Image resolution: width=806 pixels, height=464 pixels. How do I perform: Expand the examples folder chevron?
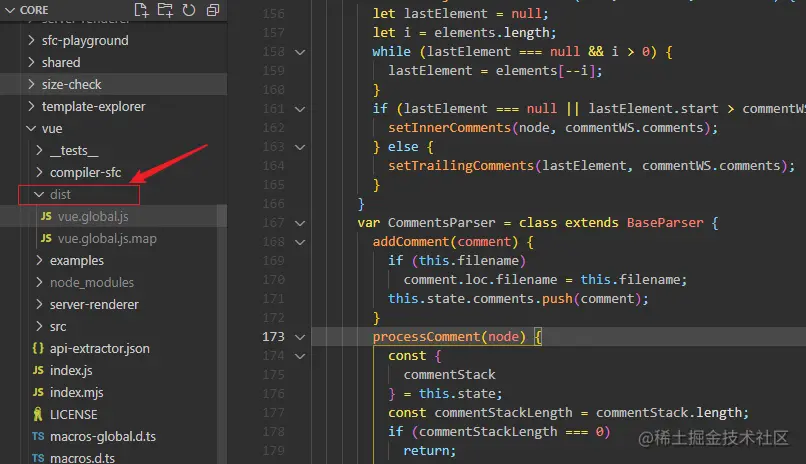point(40,261)
